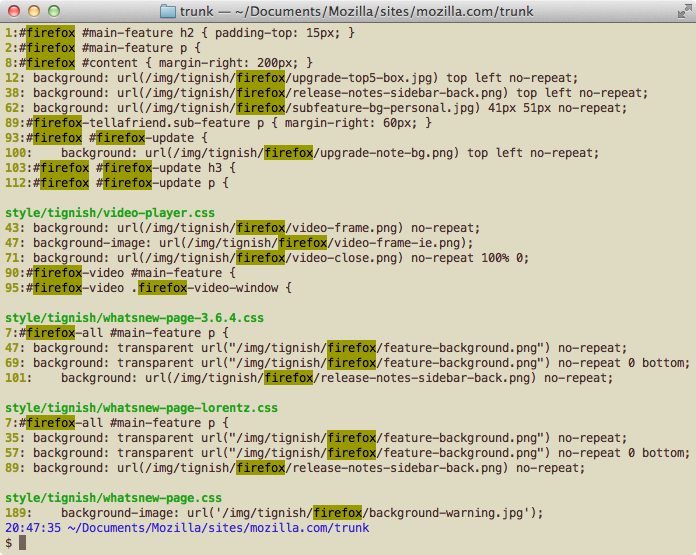696x555 pixels.
Task: Click the terminal cursor at the $ prompt
Action: click(23, 543)
